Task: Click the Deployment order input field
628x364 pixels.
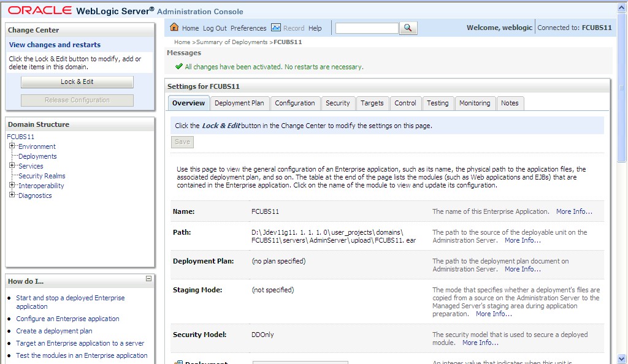Action: tap(301, 362)
